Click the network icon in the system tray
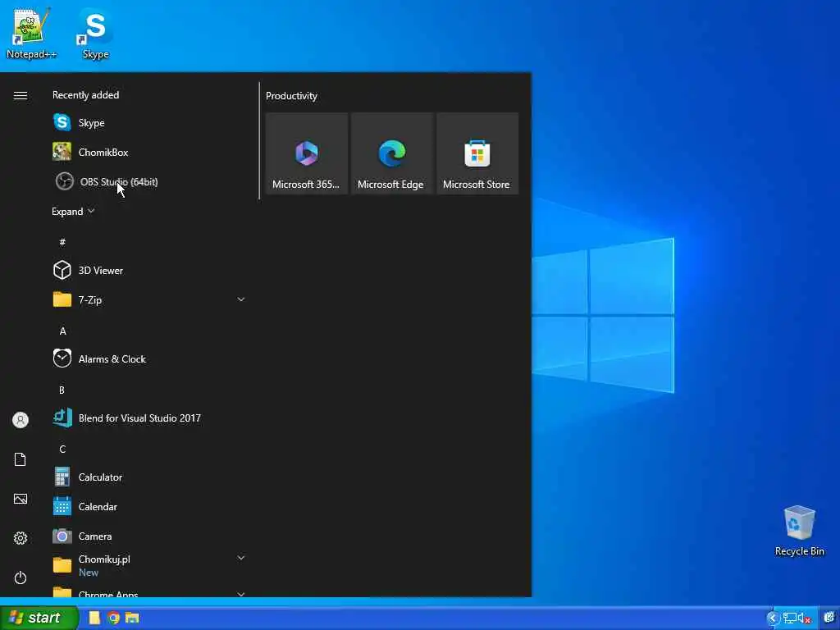The height and width of the screenshot is (630, 840). point(789,619)
